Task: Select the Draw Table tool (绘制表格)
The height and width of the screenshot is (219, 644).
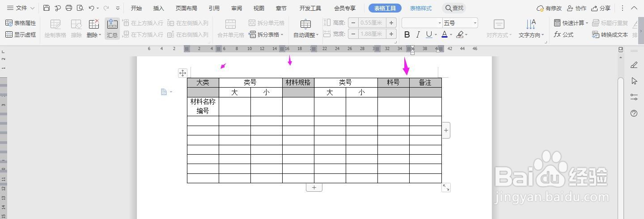Action: (55, 29)
